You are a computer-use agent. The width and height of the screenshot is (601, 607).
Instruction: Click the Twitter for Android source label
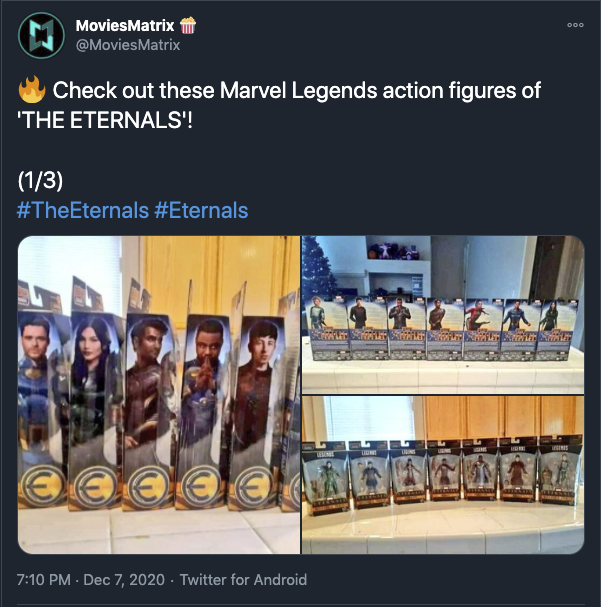(x=243, y=580)
